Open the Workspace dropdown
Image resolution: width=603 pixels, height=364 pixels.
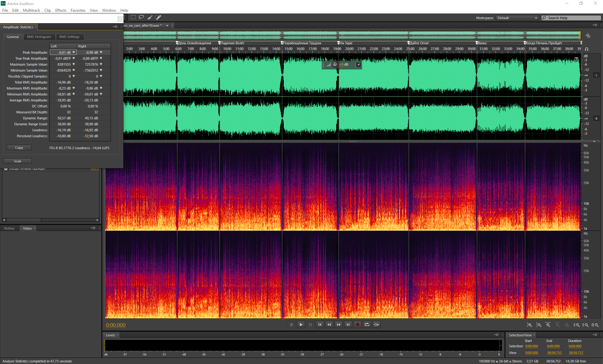[517, 18]
